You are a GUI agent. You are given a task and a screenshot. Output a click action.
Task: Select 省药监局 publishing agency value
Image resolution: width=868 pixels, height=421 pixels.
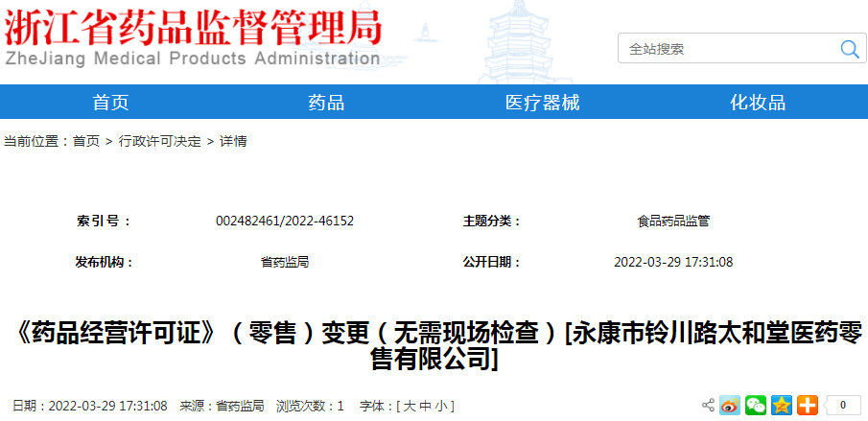(x=285, y=262)
